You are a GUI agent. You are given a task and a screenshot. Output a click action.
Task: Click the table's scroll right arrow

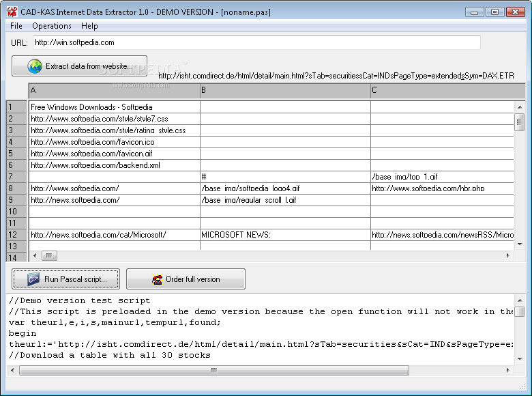click(x=508, y=255)
